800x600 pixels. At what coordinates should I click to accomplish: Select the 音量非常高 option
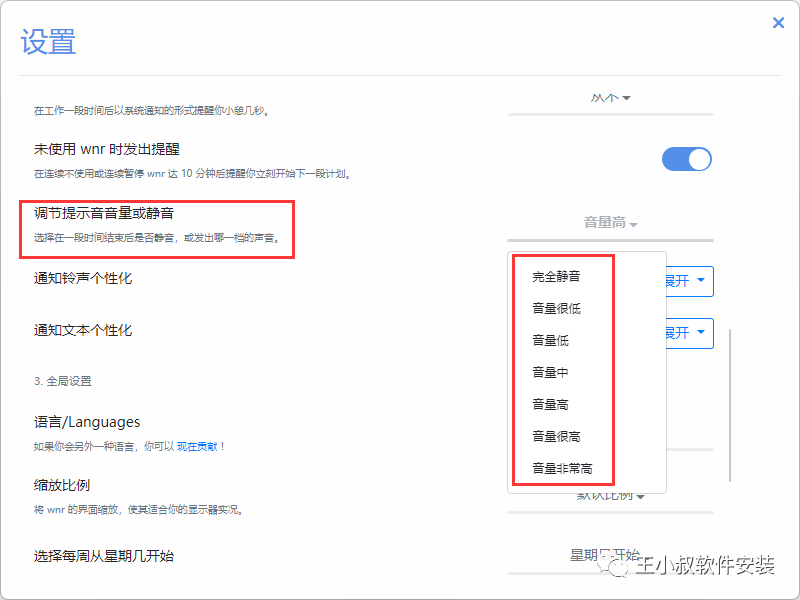(563, 468)
